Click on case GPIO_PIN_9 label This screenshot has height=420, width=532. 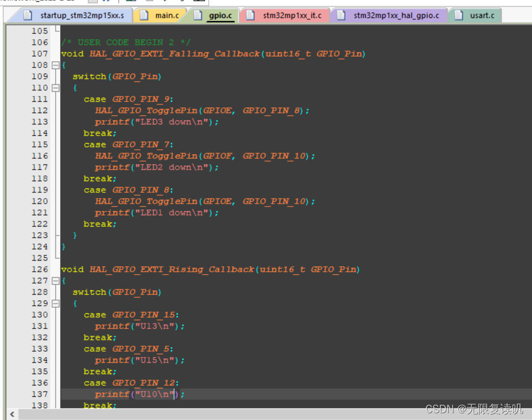[x=129, y=99]
